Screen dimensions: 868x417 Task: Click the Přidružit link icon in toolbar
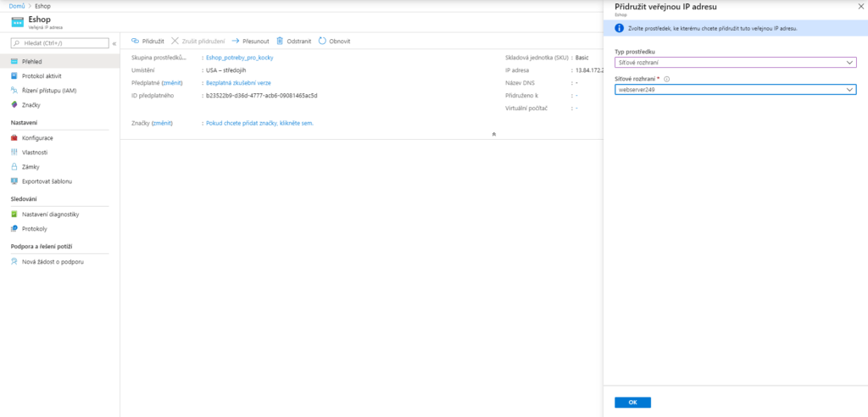click(x=136, y=41)
